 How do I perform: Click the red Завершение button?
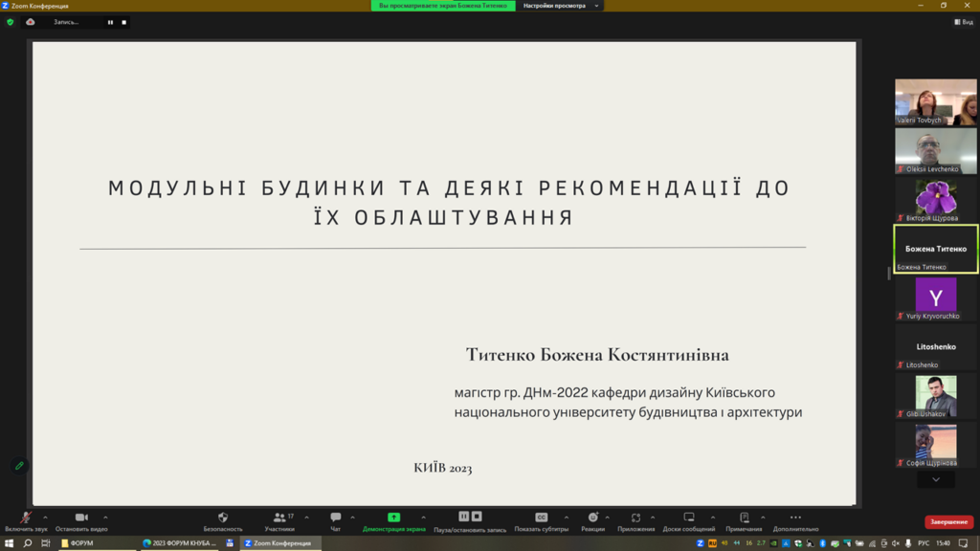pos(948,522)
